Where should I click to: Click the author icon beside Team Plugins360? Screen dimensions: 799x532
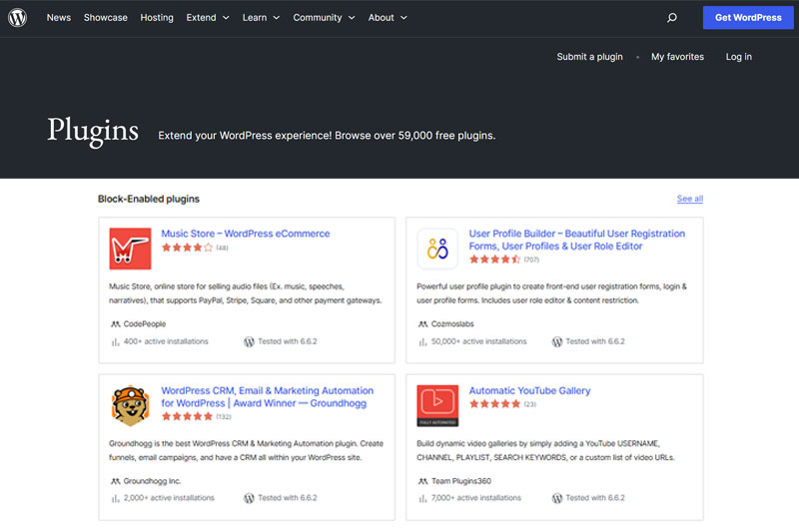pos(422,481)
